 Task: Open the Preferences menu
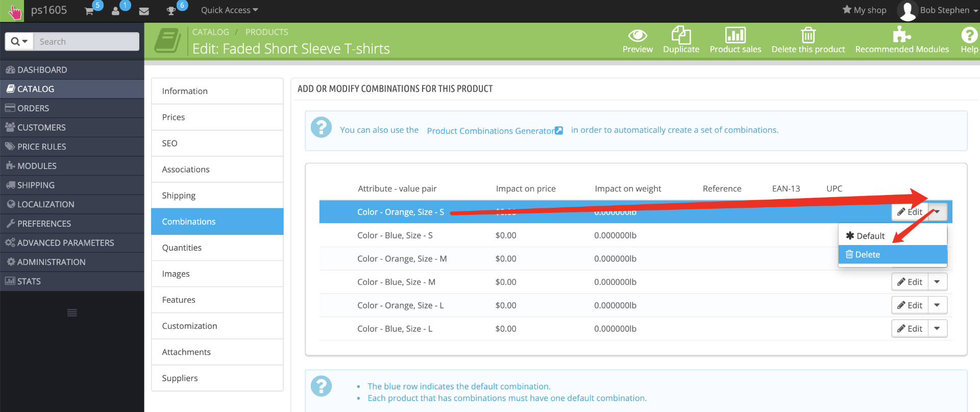pyautogui.click(x=72, y=224)
